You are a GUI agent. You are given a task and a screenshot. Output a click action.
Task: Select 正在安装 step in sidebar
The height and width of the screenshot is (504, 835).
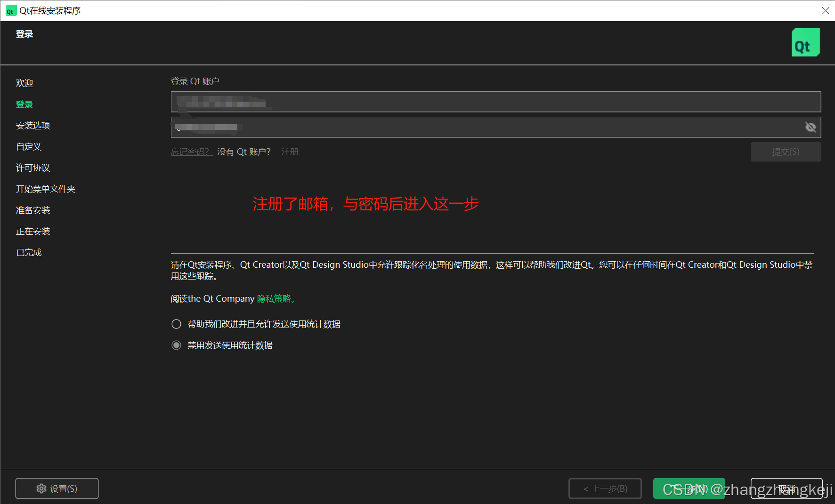pyautogui.click(x=33, y=232)
